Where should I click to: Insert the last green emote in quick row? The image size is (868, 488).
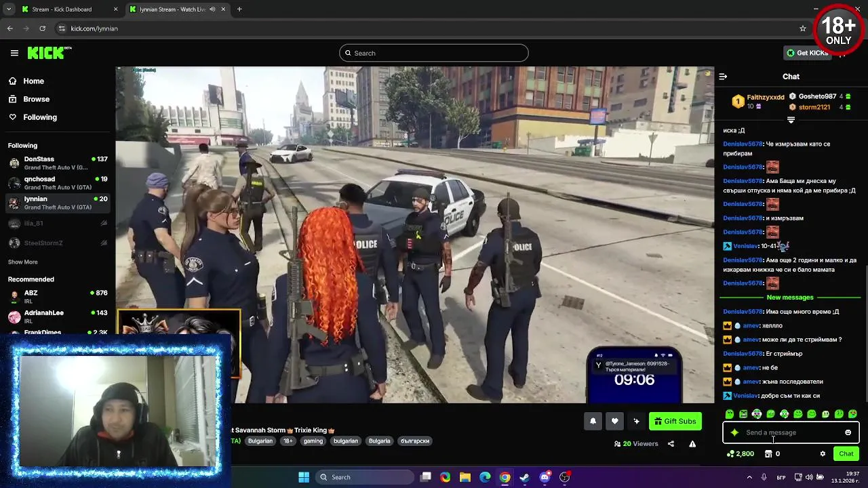(x=852, y=414)
